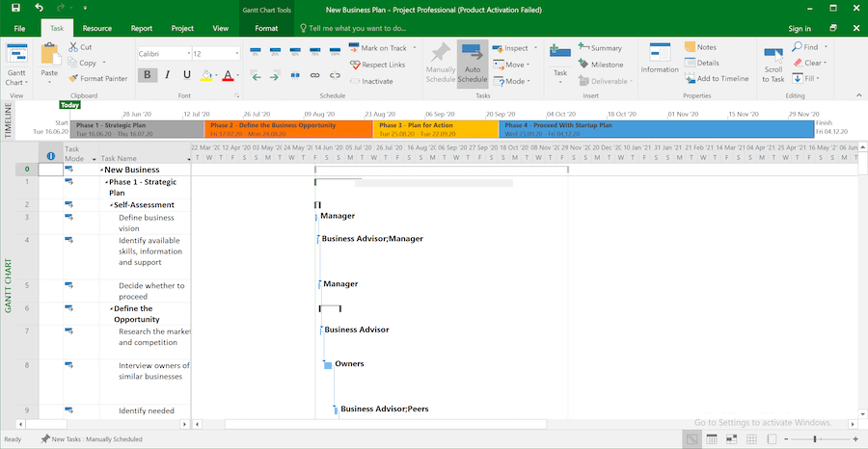The height and width of the screenshot is (449, 868).
Task: Open the Format tab
Action: point(266,28)
